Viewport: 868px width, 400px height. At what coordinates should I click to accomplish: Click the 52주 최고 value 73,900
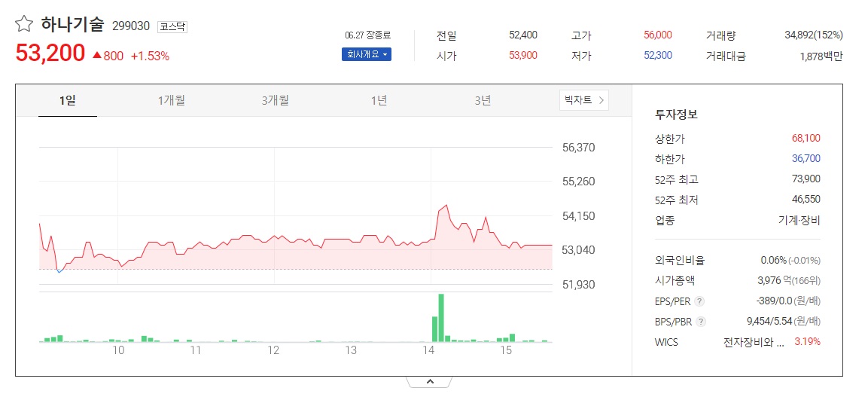806,179
